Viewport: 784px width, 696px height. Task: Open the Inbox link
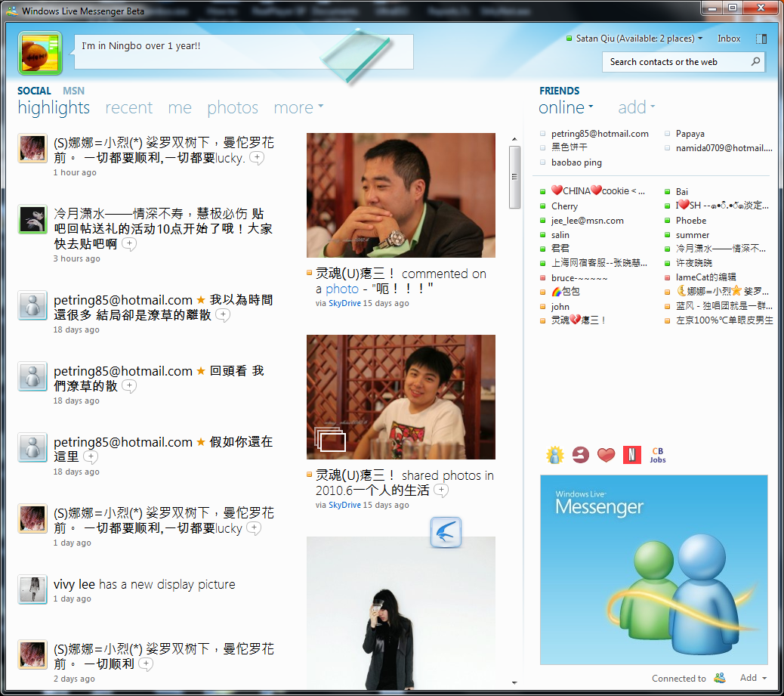[729, 39]
